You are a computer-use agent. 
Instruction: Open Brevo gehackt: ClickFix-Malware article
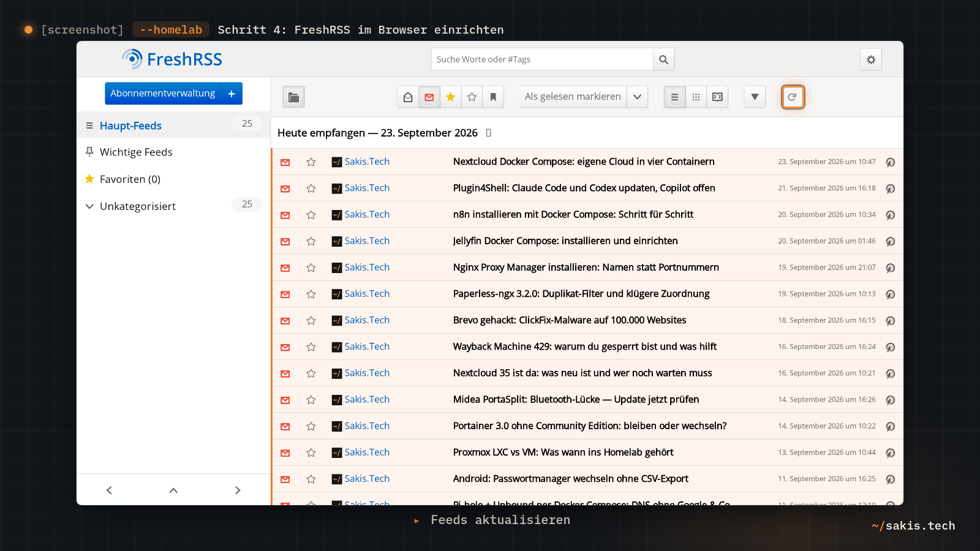tap(570, 320)
